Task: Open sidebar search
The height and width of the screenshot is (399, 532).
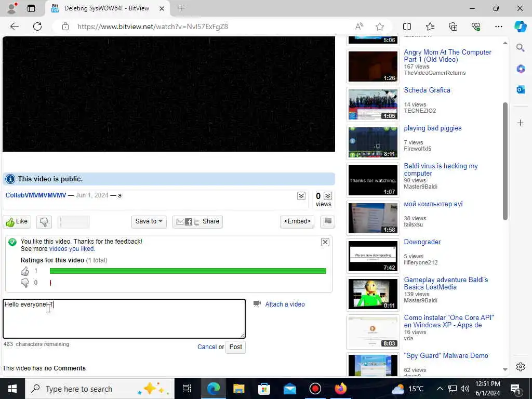Action: click(x=520, y=47)
